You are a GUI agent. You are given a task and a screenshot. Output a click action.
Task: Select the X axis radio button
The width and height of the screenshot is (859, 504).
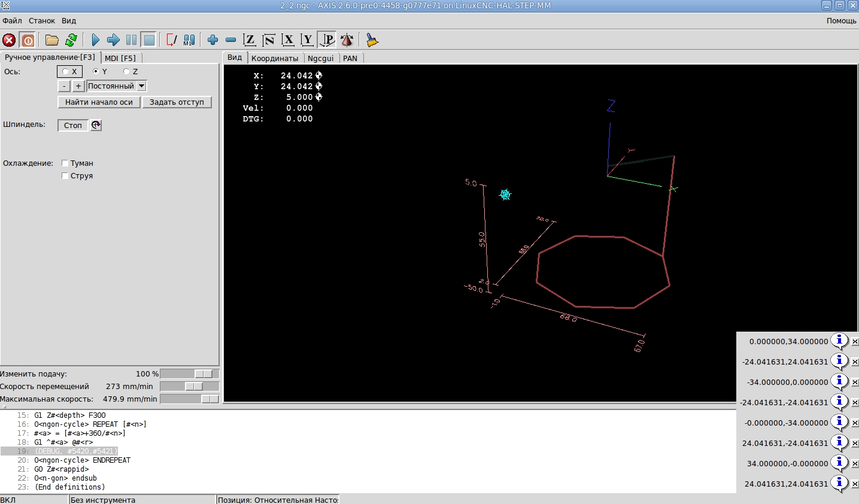click(65, 72)
